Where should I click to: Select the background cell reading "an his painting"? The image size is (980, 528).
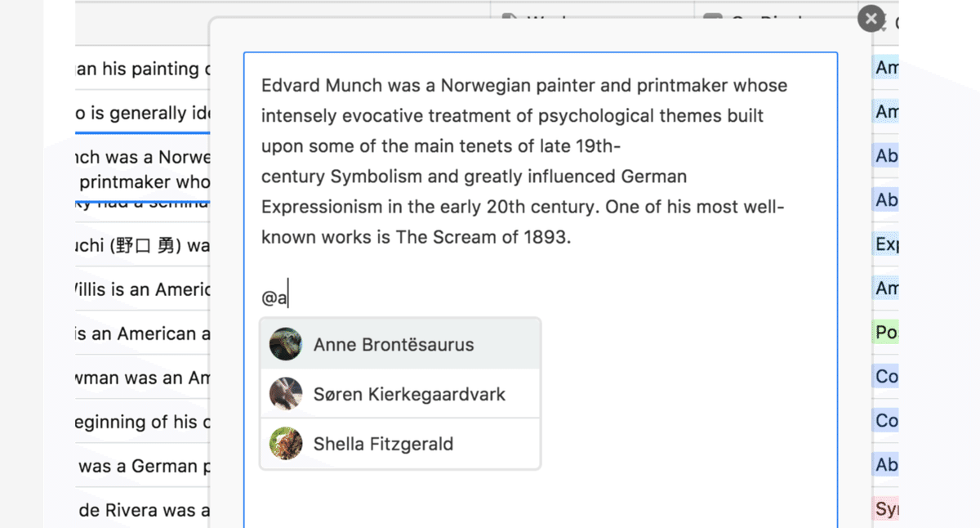coord(143,69)
